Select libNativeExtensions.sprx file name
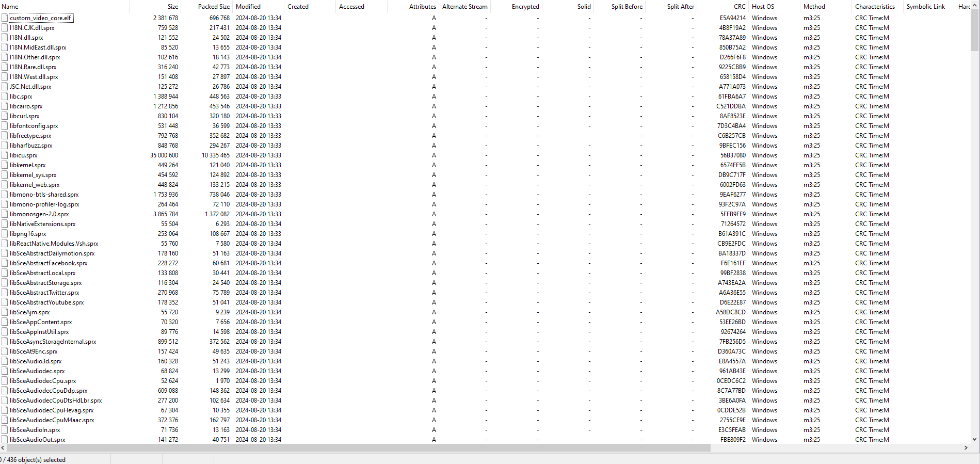The height and width of the screenshot is (464, 980). (42, 224)
